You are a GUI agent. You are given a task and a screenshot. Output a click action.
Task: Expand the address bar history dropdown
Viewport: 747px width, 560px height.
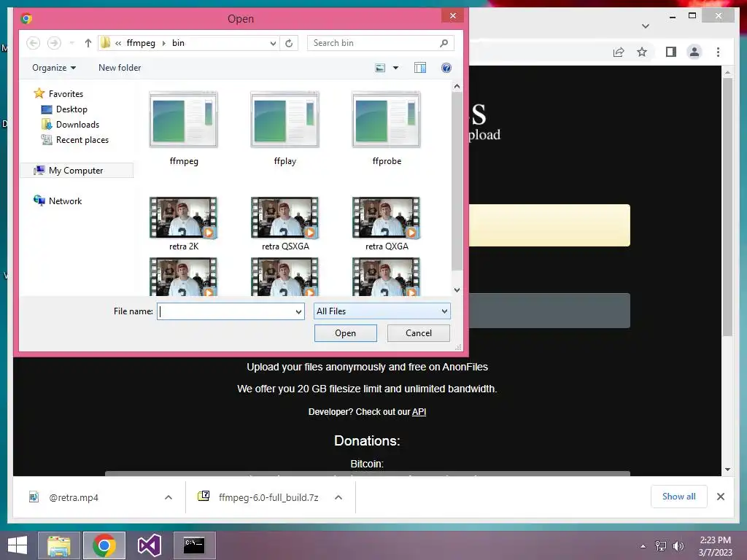[x=273, y=43]
